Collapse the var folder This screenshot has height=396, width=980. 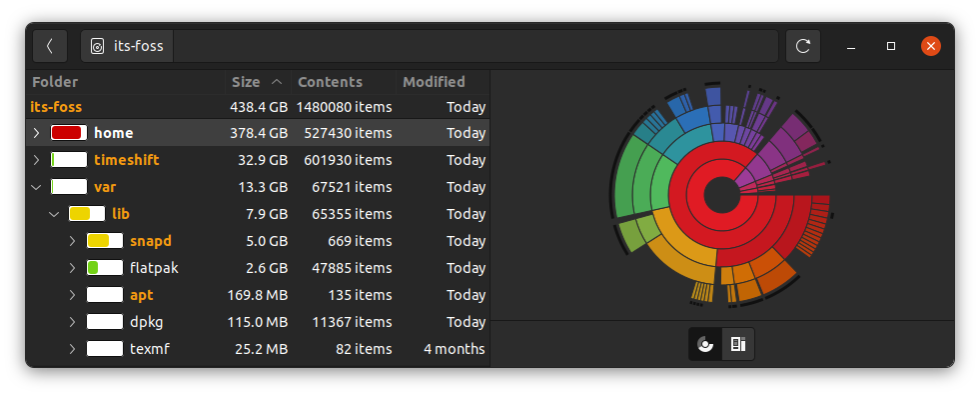click(36, 186)
